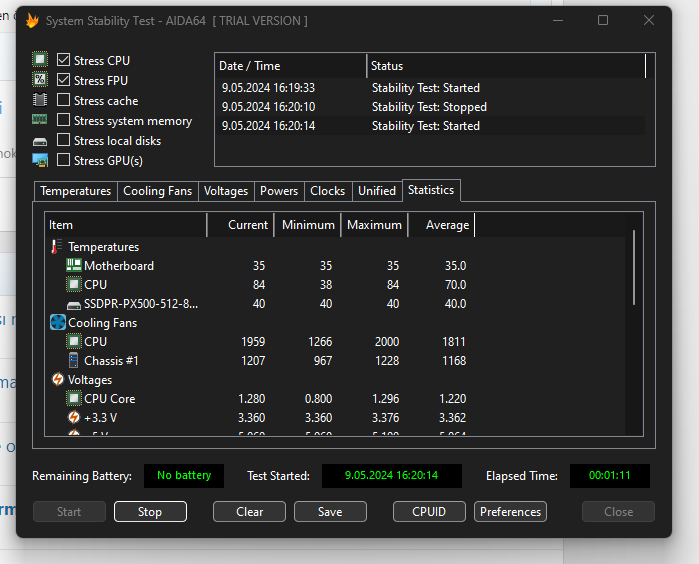This screenshot has height=564, width=699.
Task: Select the SSDPR-PX500-512-8... row
Action: click(337, 304)
